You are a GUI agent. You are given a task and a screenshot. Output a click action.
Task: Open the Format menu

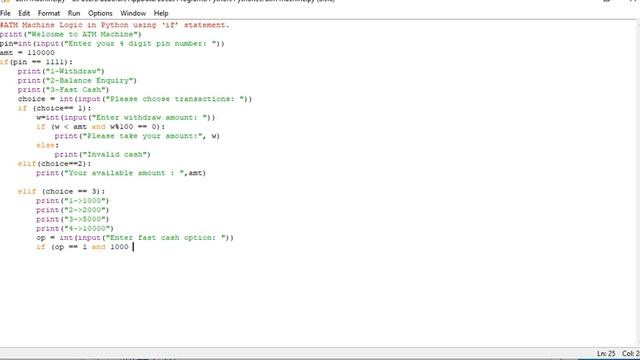coord(49,13)
